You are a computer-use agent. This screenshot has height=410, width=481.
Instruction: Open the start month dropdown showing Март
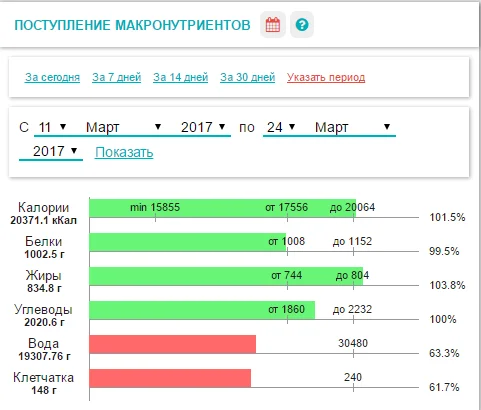coord(123,127)
